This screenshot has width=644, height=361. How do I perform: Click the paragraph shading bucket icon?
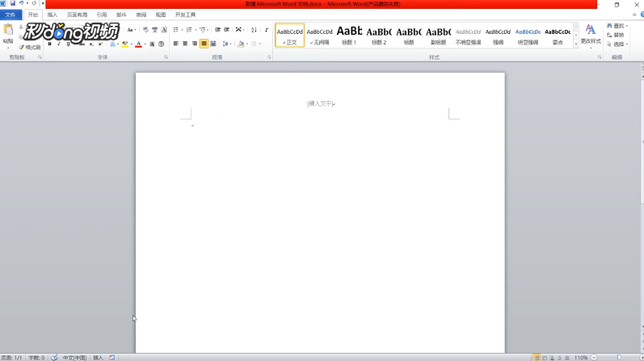pos(241,44)
